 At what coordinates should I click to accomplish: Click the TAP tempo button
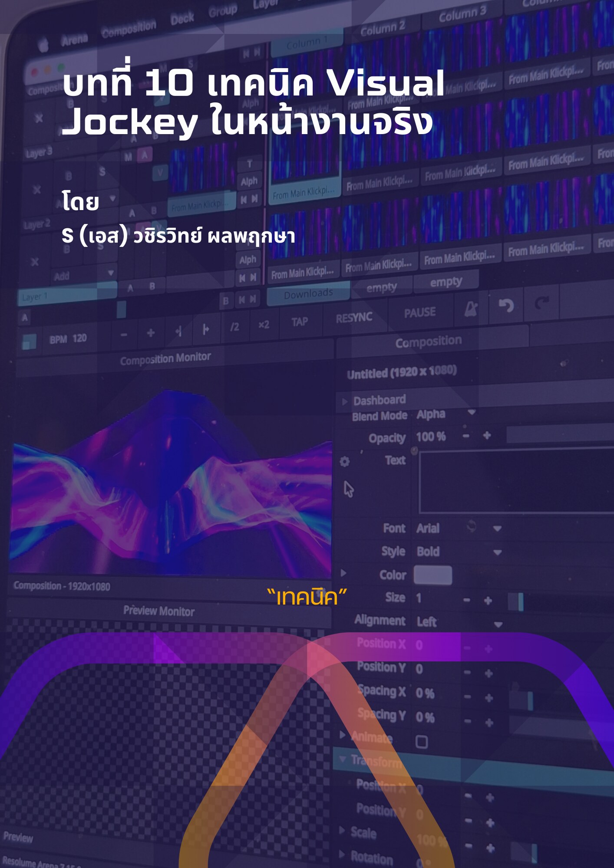pos(300,322)
